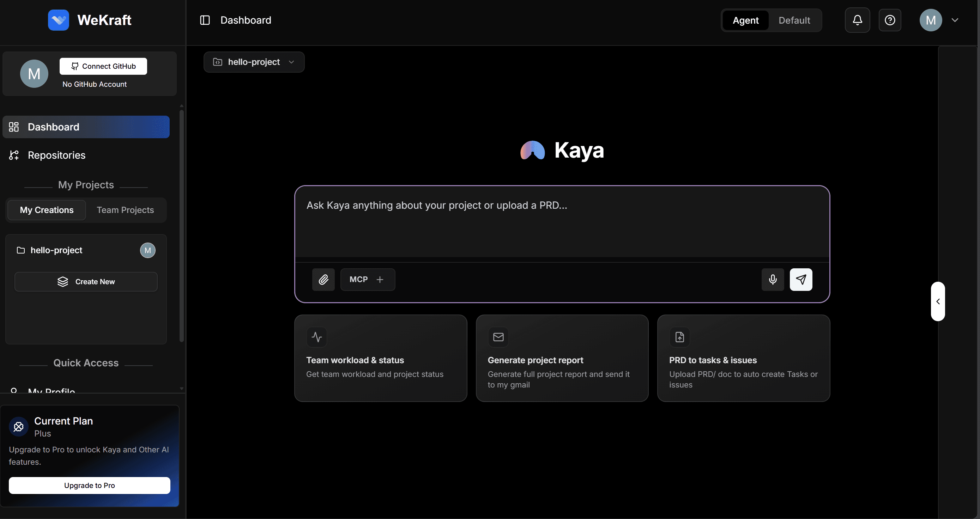Click the file upload icon on PRD card
Screen dimensions: 980x519
click(679, 337)
